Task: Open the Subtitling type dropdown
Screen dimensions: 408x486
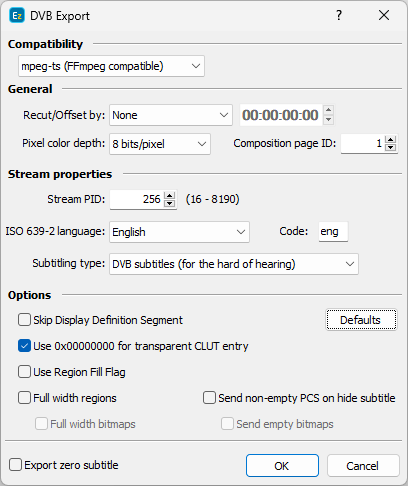Action: pyautogui.click(x=234, y=264)
